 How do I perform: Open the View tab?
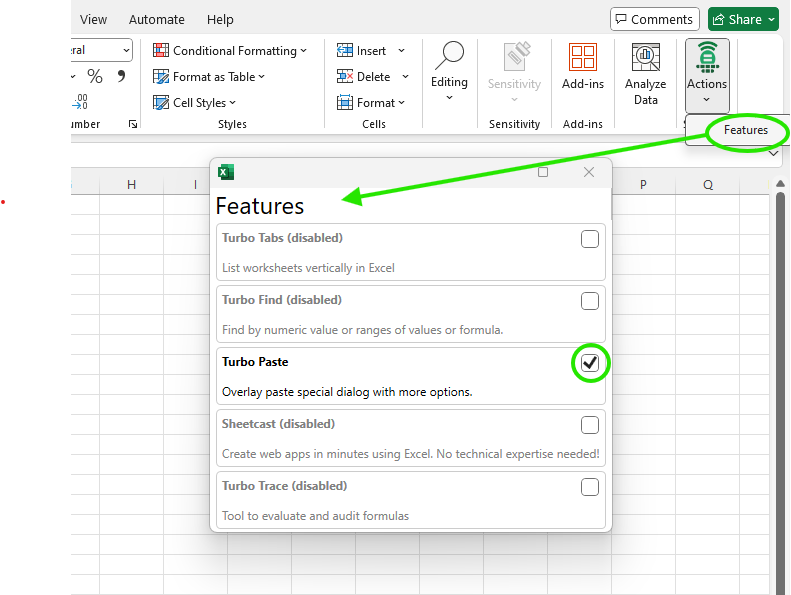(93, 19)
